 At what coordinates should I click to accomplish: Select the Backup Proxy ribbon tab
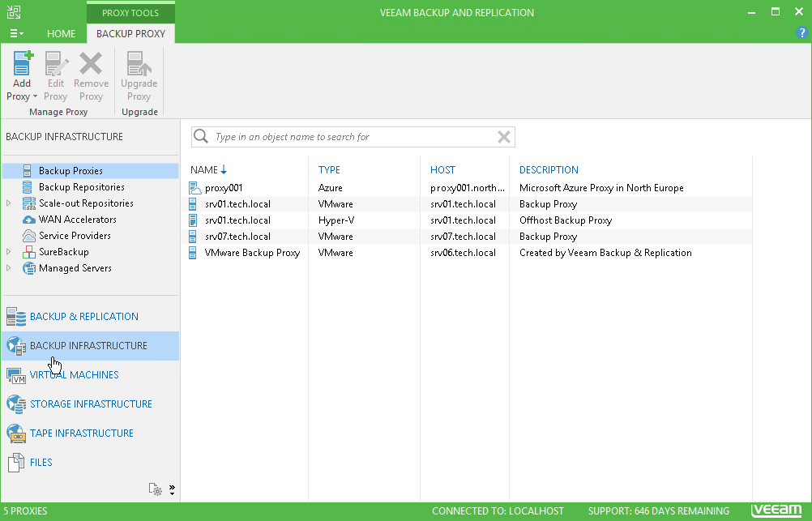pyautogui.click(x=130, y=34)
